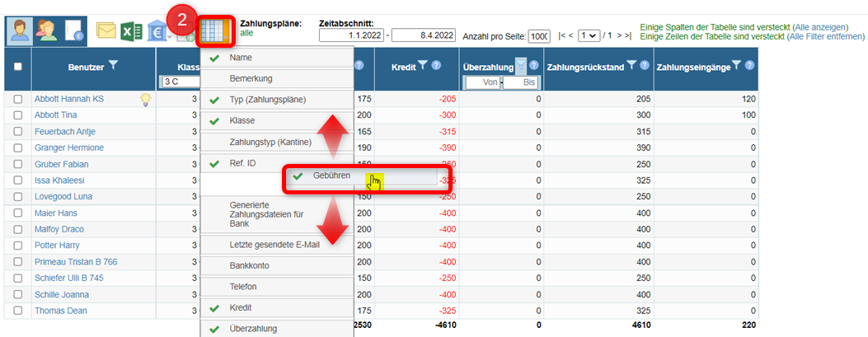Click the Anzahl pro Seite field

pos(538,36)
